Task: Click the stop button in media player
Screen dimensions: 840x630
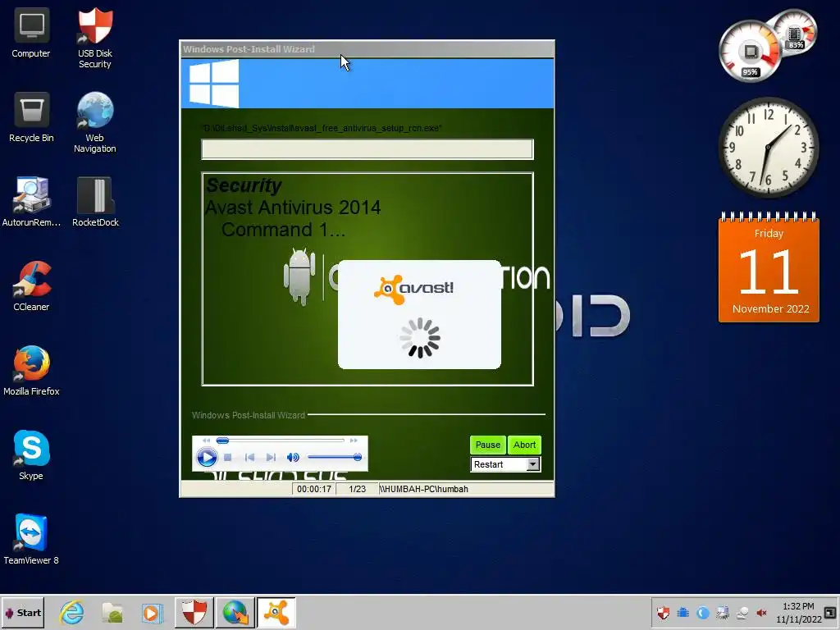Action: pyautogui.click(x=228, y=458)
